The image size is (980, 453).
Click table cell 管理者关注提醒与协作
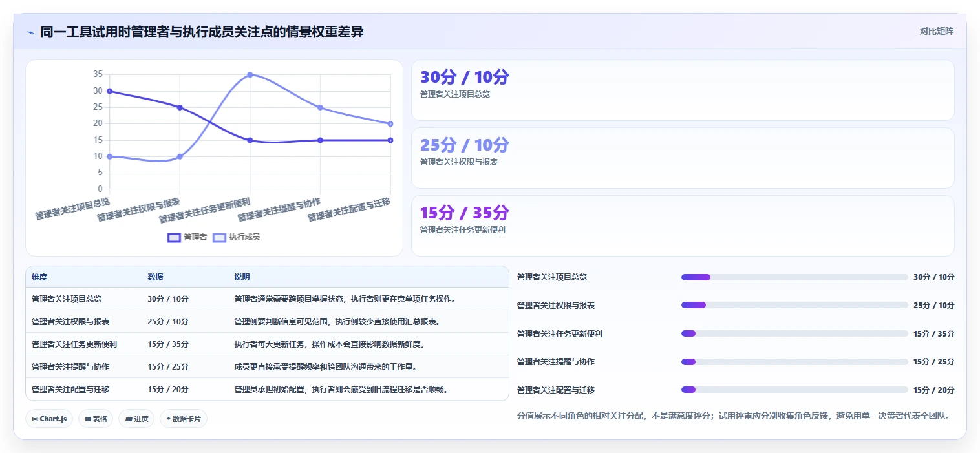[x=70, y=366]
